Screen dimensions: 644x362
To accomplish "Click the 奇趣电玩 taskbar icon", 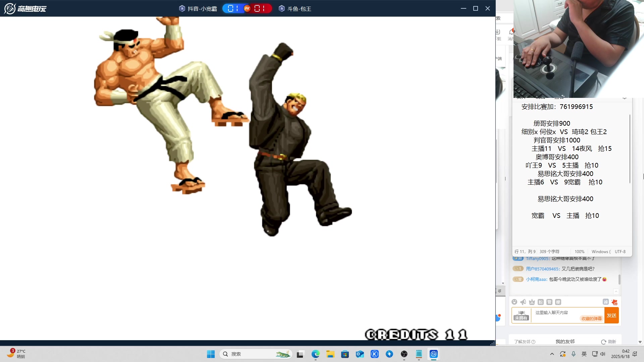I will click(434, 354).
